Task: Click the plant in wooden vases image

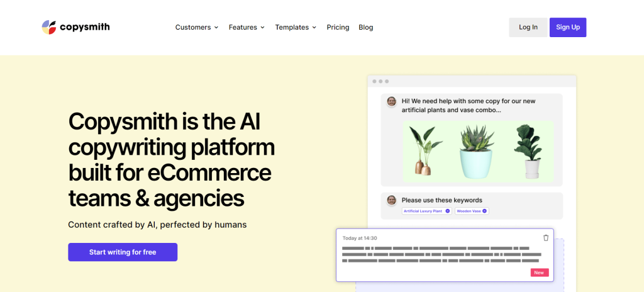Action: tap(425, 151)
